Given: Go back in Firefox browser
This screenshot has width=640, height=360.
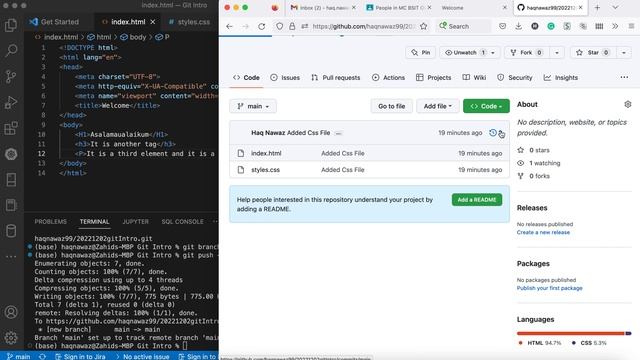Looking at the screenshot, I should point(229,26).
